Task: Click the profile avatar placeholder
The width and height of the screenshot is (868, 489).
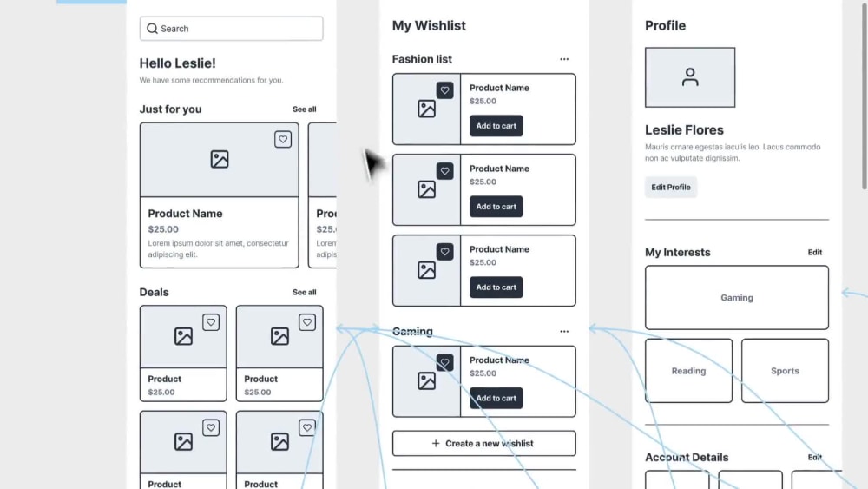Action: click(x=690, y=77)
